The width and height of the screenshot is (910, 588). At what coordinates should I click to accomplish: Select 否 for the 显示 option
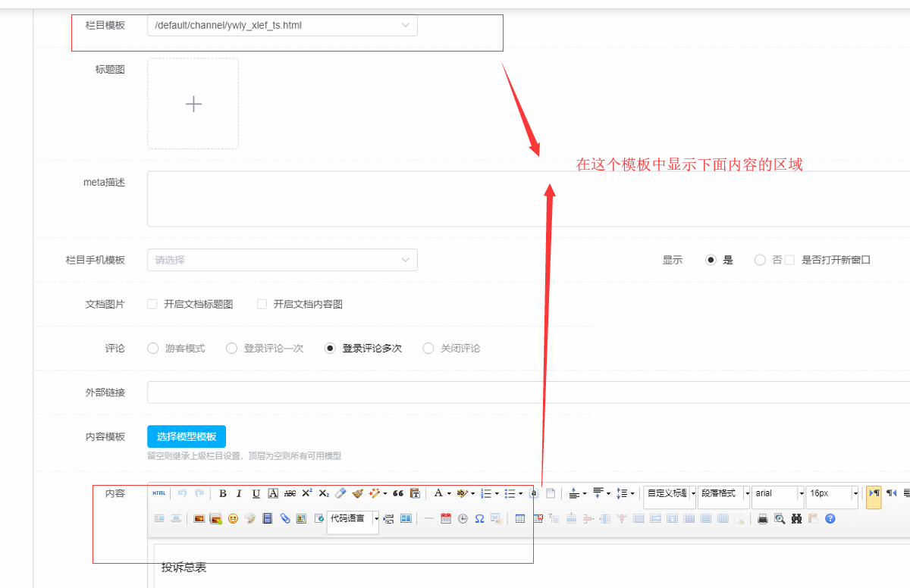[761, 260]
